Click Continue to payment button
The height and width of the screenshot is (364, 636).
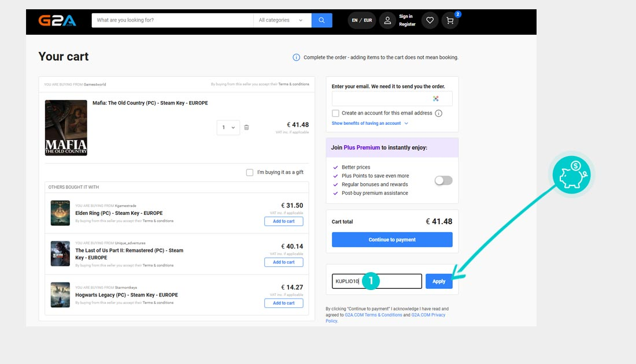(392, 240)
